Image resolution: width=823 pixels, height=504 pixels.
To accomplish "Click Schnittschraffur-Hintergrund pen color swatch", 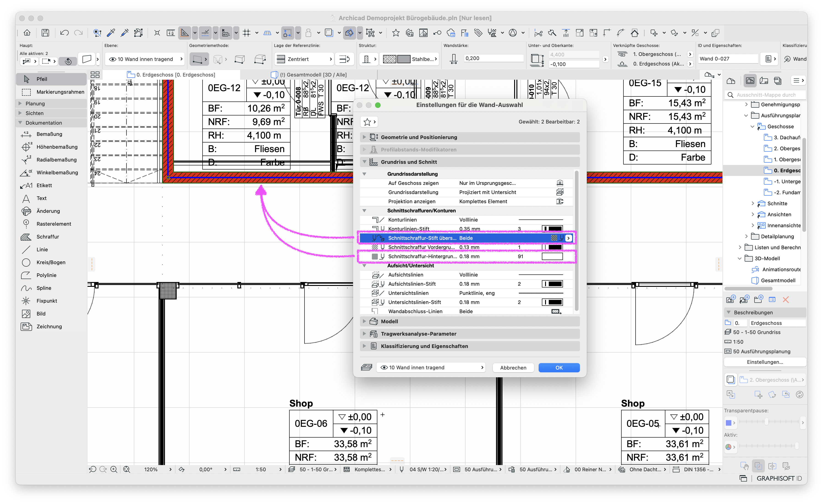I will pos(552,257).
